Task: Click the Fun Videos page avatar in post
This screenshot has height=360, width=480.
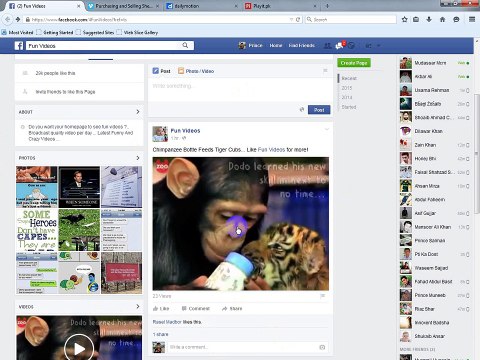Action: coord(160,134)
